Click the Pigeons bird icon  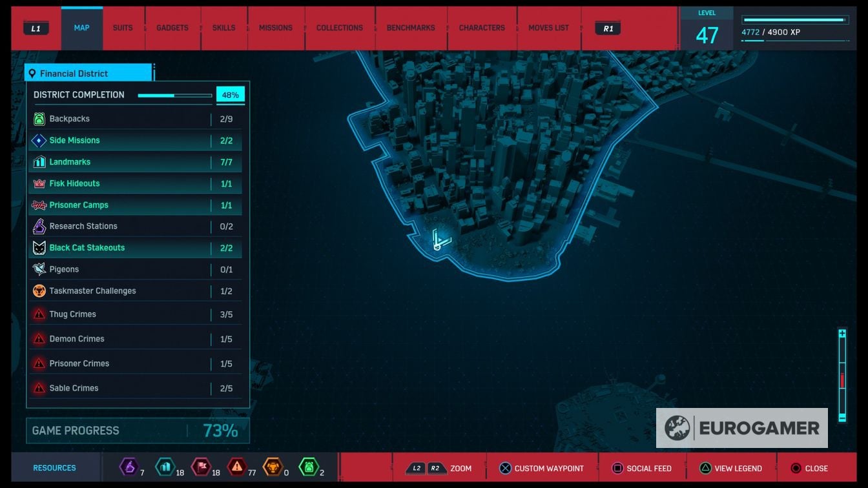pyautogui.click(x=39, y=269)
